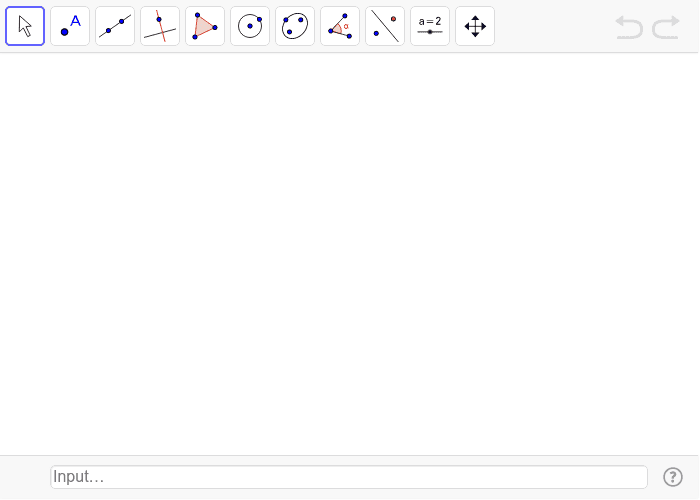Select the Ellipse conic tool
The image size is (700, 500).
(x=295, y=26)
